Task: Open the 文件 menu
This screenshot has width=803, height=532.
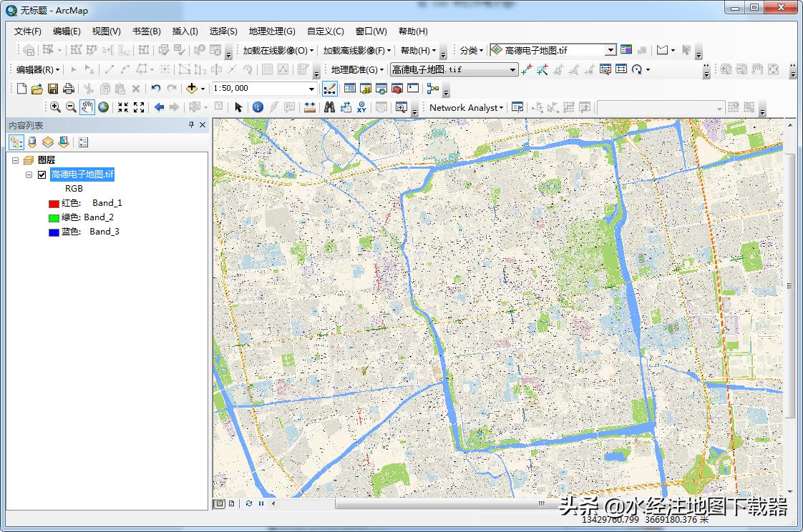Action: point(28,31)
